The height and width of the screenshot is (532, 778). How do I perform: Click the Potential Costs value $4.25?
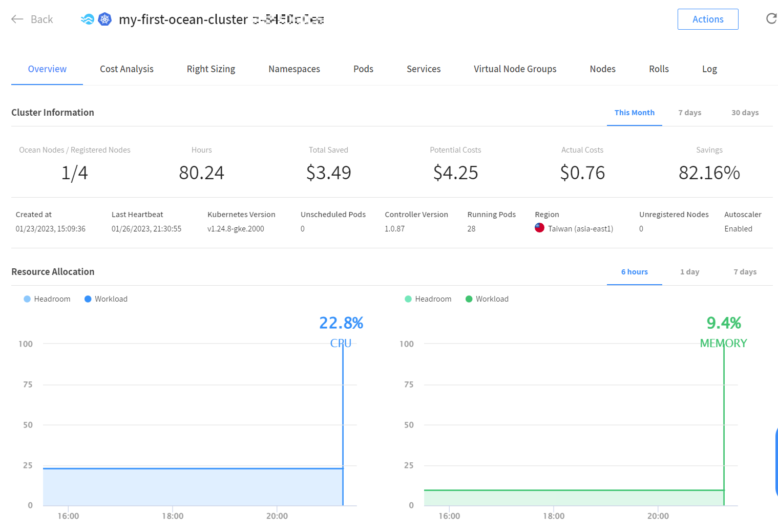(456, 173)
